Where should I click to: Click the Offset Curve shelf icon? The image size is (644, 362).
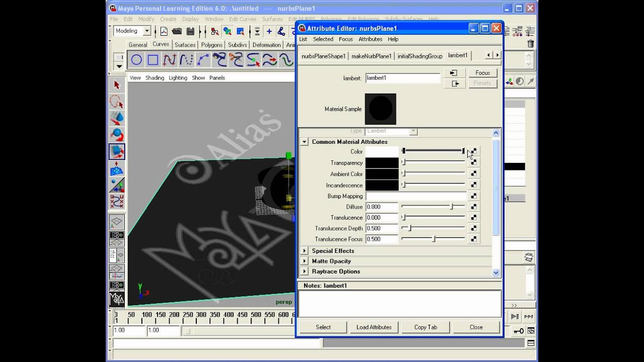point(286,60)
